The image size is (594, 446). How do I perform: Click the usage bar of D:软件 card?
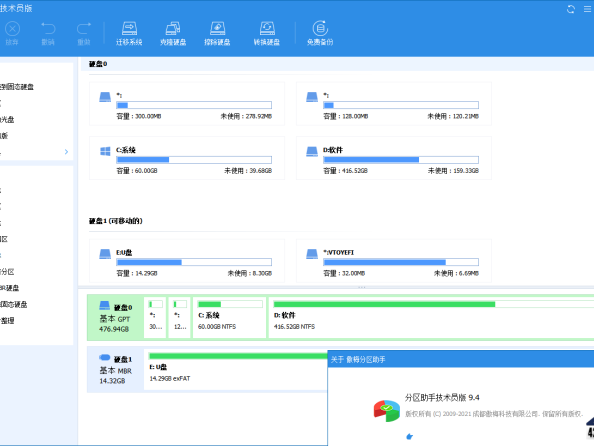[x=401, y=160]
